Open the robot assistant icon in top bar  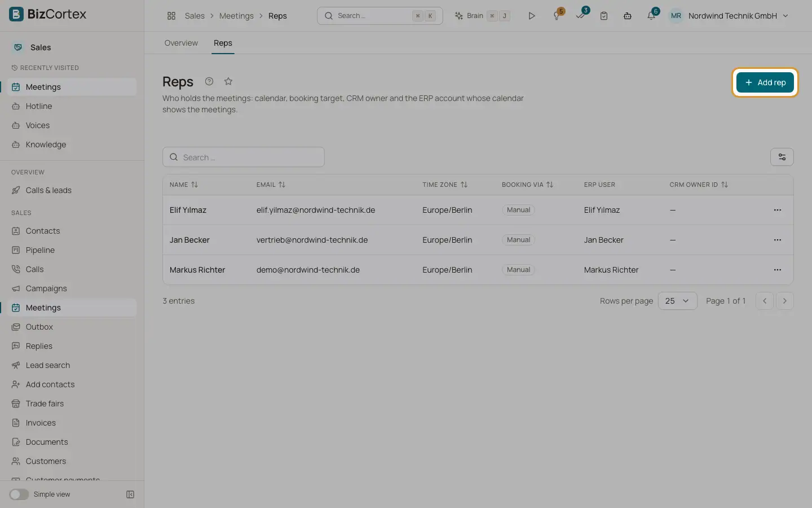point(628,16)
